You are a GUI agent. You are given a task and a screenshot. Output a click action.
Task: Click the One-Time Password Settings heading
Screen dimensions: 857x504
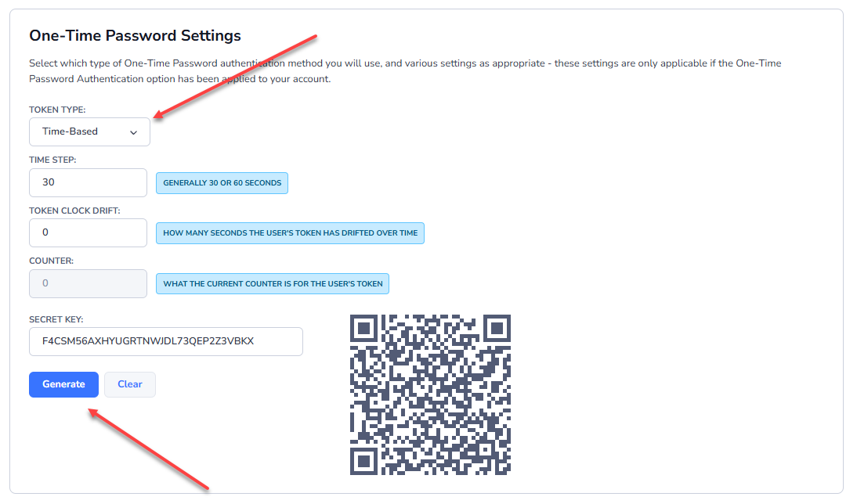pos(135,35)
